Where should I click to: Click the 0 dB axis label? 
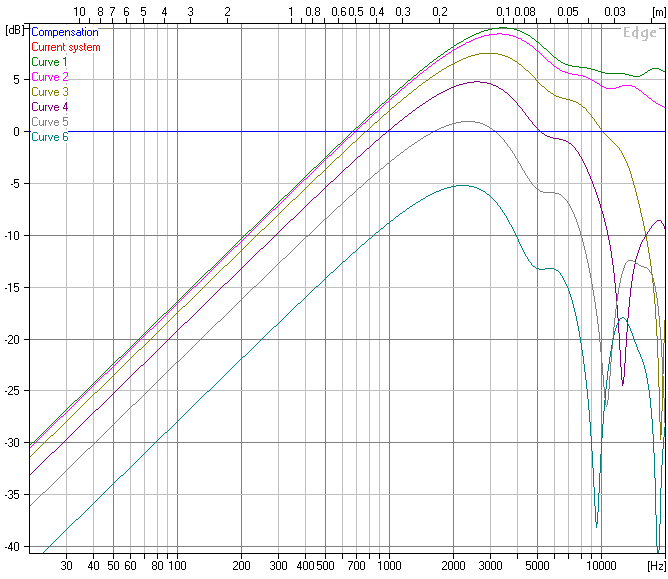pos(16,132)
